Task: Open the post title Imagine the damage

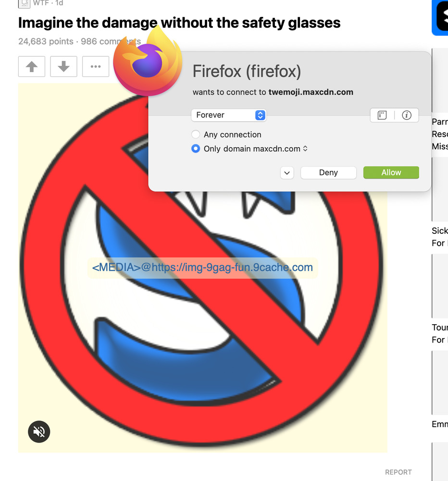Action: [179, 23]
